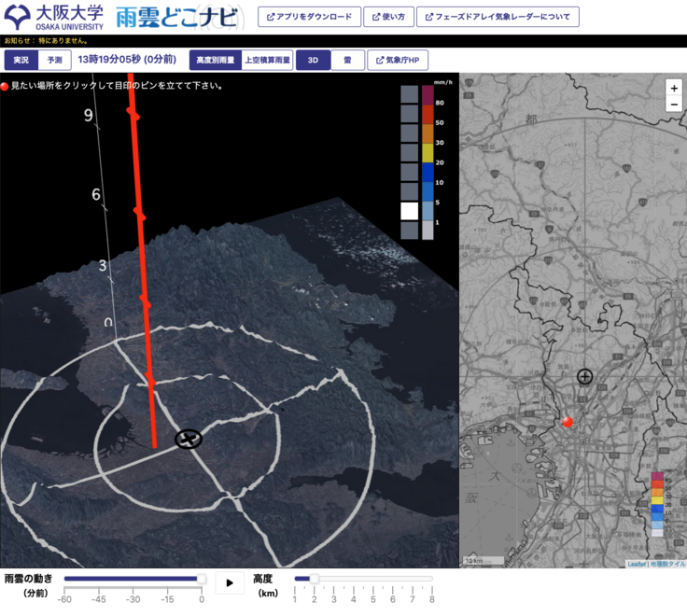Click the radar site symbol in 3D view
This screenshot has height=616, width=687.
(x=189, y=439)
